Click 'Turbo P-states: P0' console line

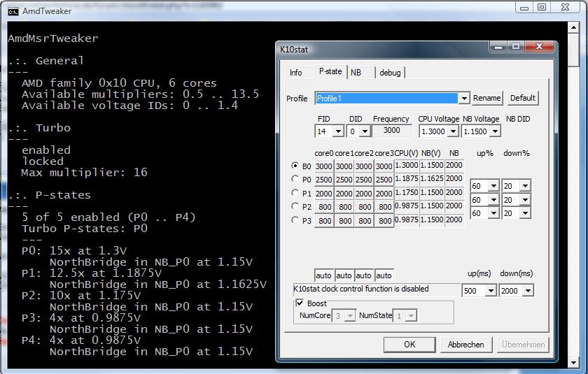click(85, 229)
